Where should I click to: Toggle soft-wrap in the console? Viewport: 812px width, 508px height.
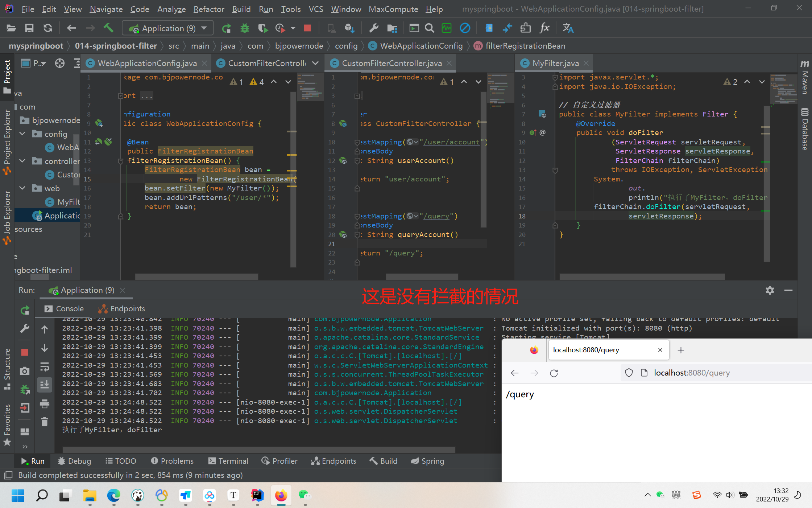click(x=45, y=367)
